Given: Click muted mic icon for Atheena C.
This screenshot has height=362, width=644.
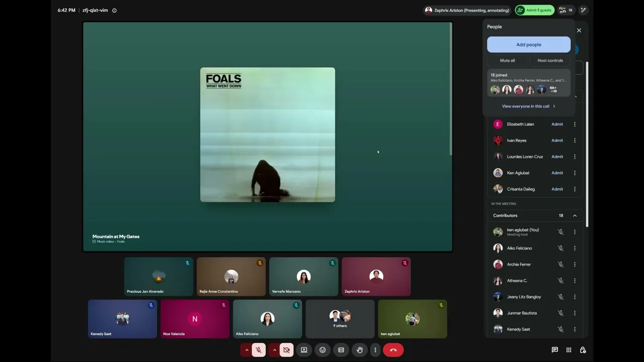Looking at the screenshot, I should pyautogui.click(x=560, y=281).
